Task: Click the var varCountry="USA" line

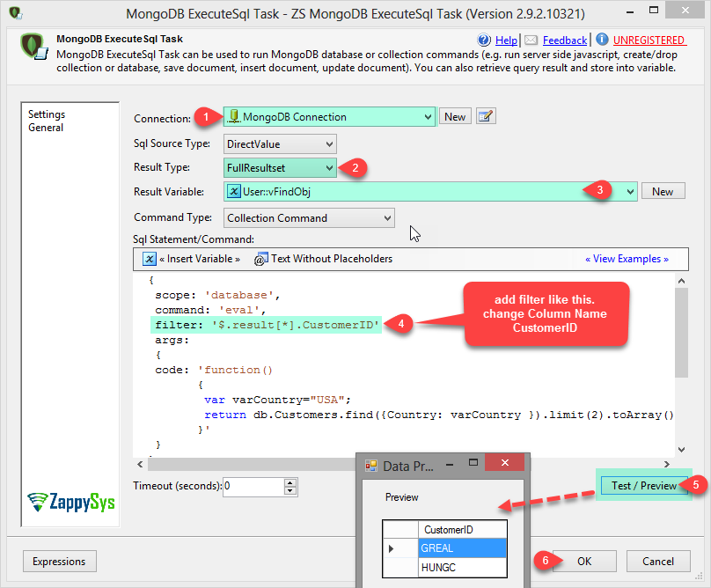Action: point(277,400)
